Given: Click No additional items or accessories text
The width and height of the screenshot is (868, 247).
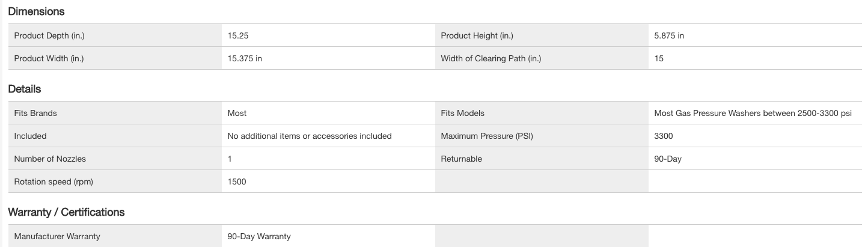Looking at the screenshot, I should click(x=310, y=136).
